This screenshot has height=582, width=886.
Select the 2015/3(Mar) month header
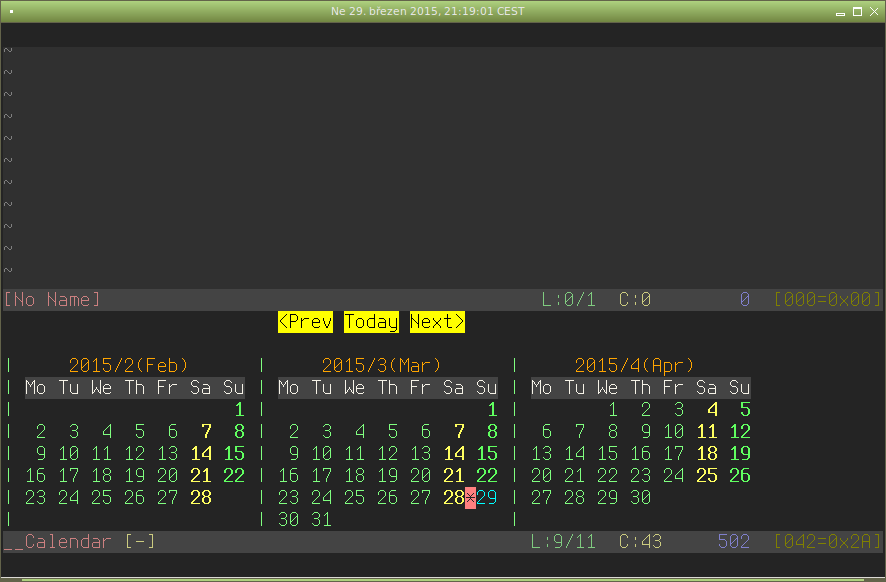(381, 366)
